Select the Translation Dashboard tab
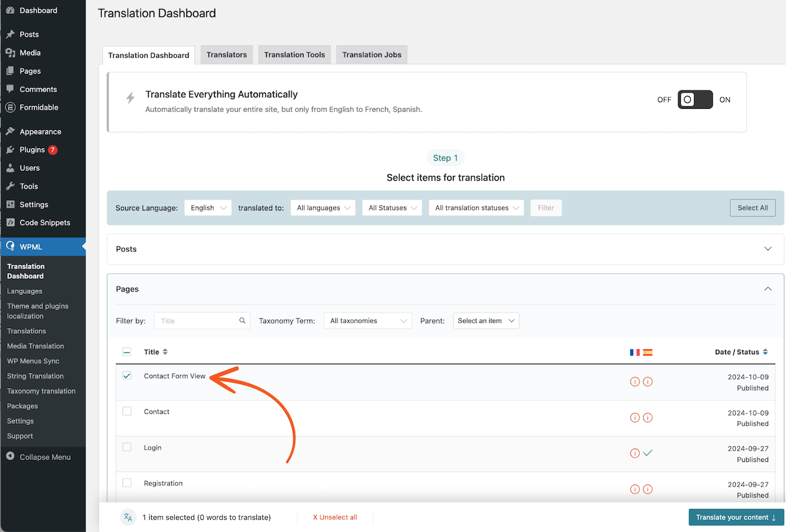The image size is (786, 532). [x=149, y=55]
